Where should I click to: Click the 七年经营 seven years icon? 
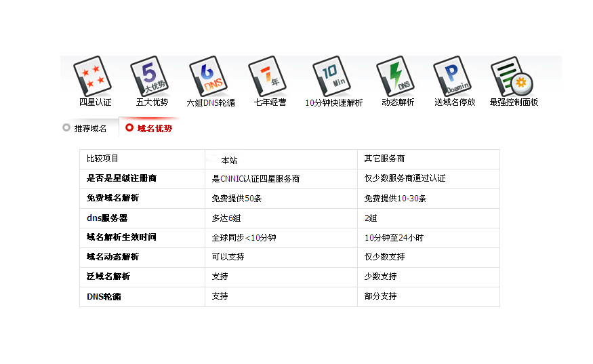tap(268, 76)
